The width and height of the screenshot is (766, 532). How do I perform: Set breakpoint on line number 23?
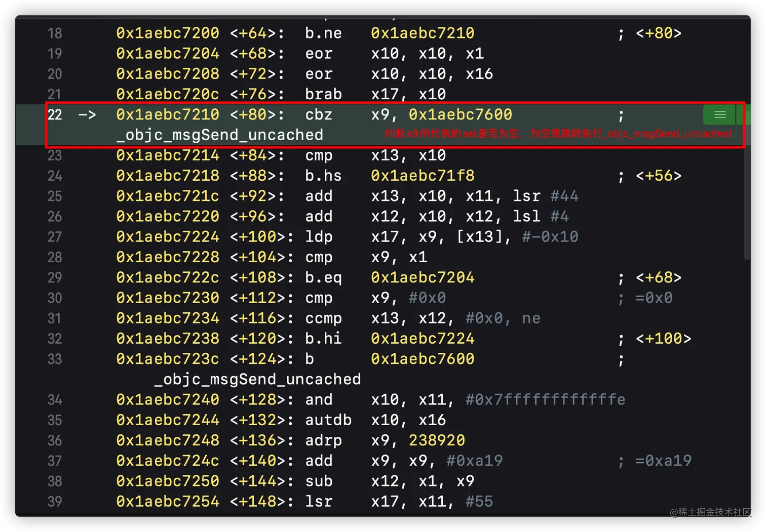[x=55, y=155]
